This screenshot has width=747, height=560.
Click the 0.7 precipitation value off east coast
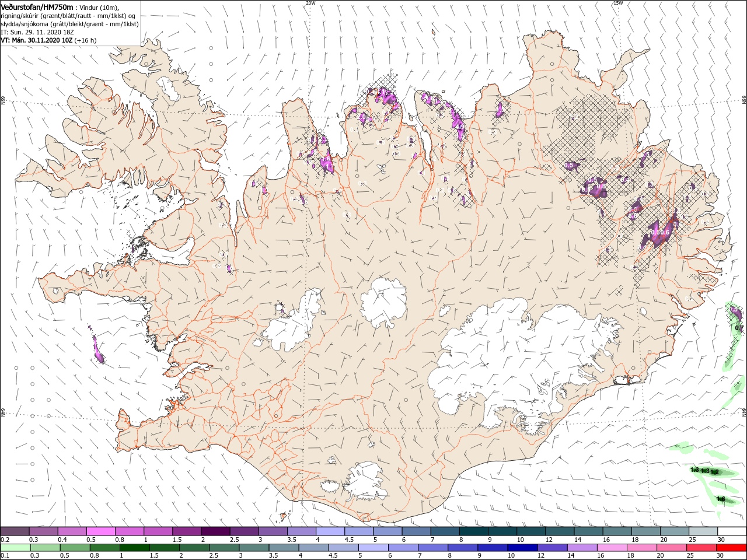click(x=738, y=328)
